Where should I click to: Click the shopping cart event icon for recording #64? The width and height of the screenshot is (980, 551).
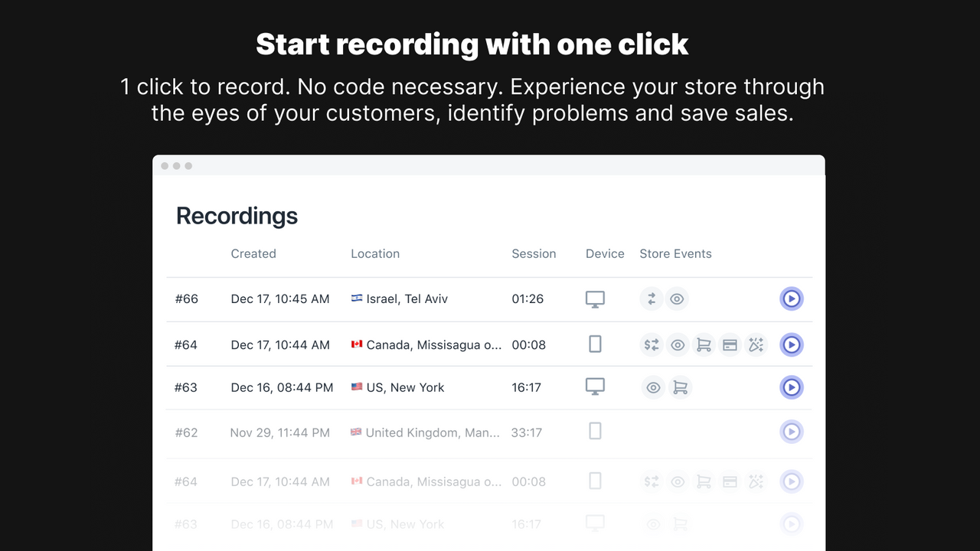pyautogui.click(x=704, y=344)
